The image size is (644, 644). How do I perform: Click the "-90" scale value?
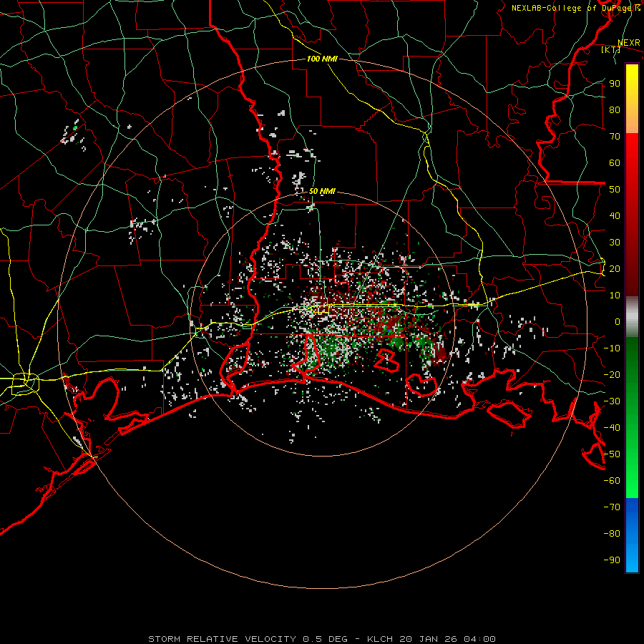(x=612, y=560)
